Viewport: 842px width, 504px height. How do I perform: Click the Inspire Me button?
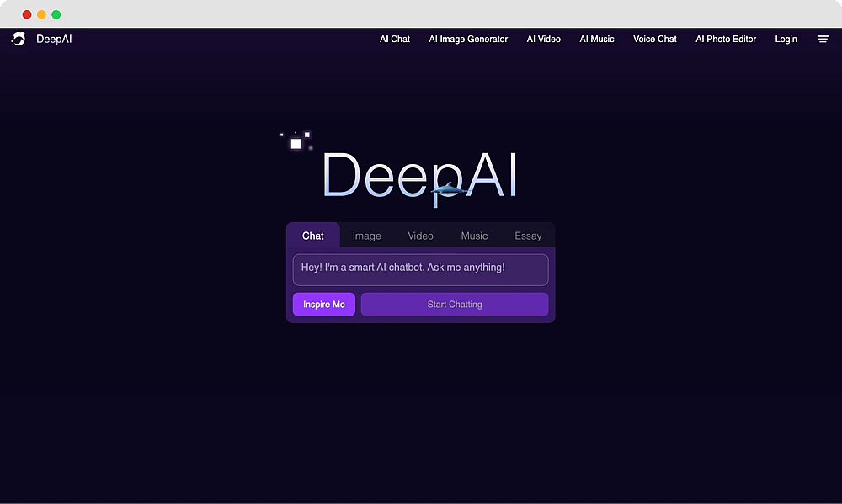click(324, 305)
